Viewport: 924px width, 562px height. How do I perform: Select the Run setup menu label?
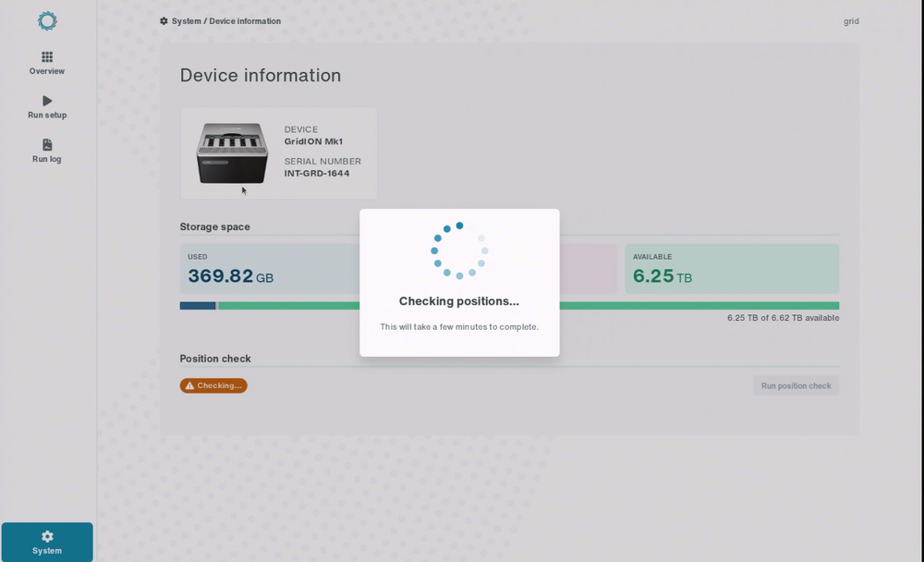pyautogui.click(x=47, y=115)
